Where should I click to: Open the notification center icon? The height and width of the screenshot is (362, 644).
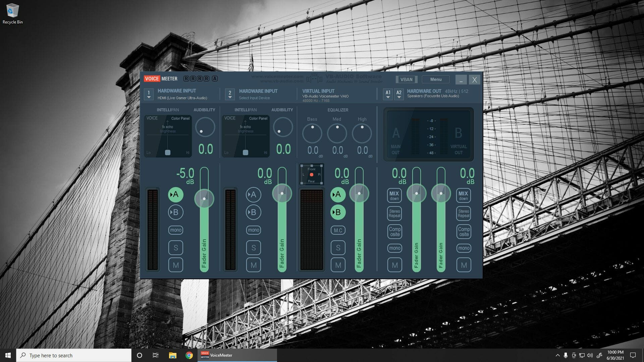pyautogui.click(x=633, y=355)
